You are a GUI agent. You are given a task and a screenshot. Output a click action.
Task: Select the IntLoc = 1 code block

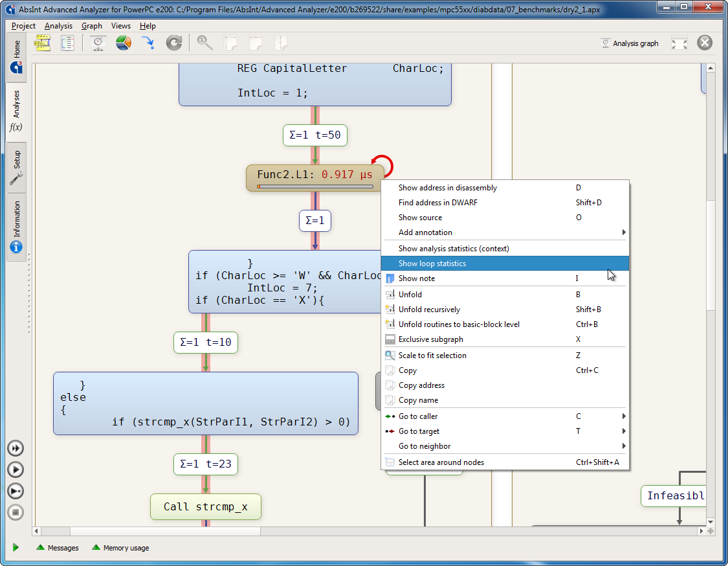[314, 85]
